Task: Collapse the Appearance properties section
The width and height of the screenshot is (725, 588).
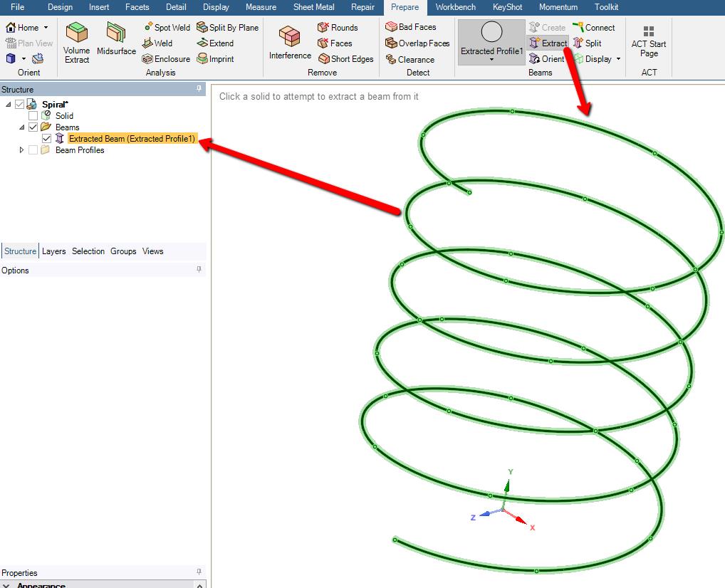Action: pyautogui.click(x=6, y=584)
